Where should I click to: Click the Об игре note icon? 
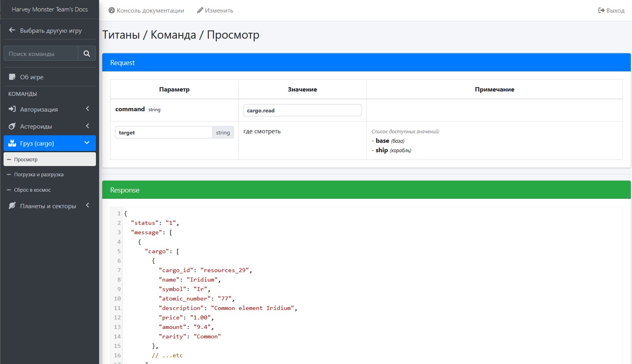coord(12,77)
